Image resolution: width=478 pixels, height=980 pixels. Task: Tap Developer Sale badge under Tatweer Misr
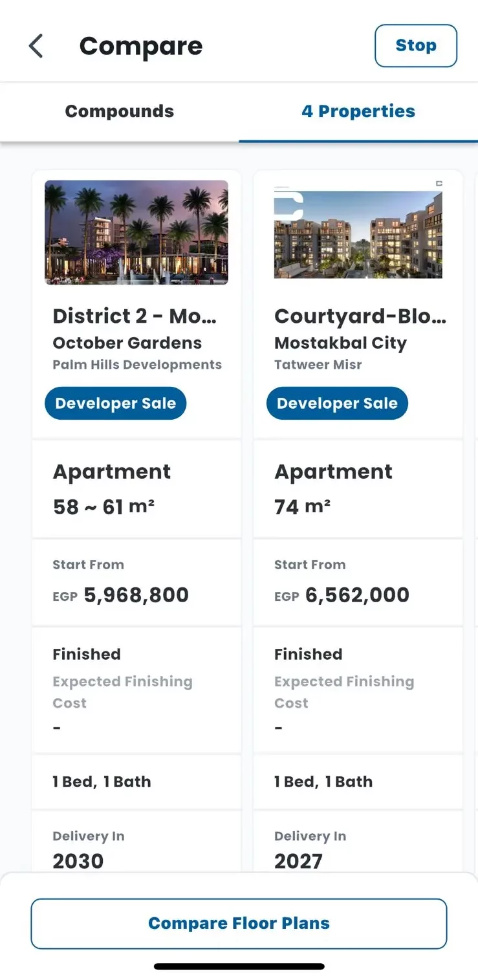tap(338, 403)
